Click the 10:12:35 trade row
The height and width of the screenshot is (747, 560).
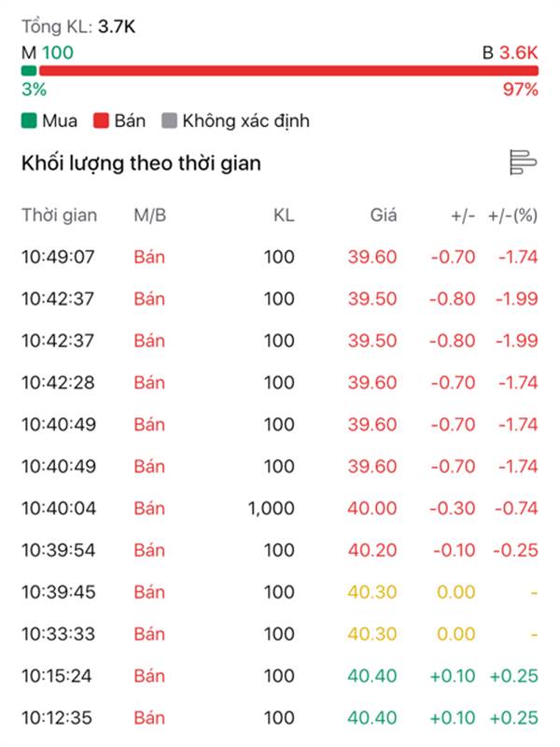280,718
